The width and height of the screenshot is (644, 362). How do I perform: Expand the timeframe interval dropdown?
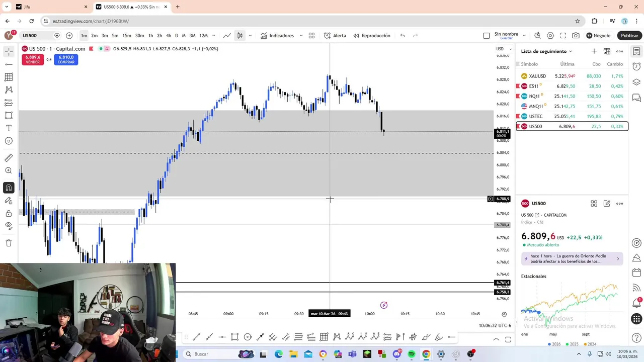tap(214, 36)
